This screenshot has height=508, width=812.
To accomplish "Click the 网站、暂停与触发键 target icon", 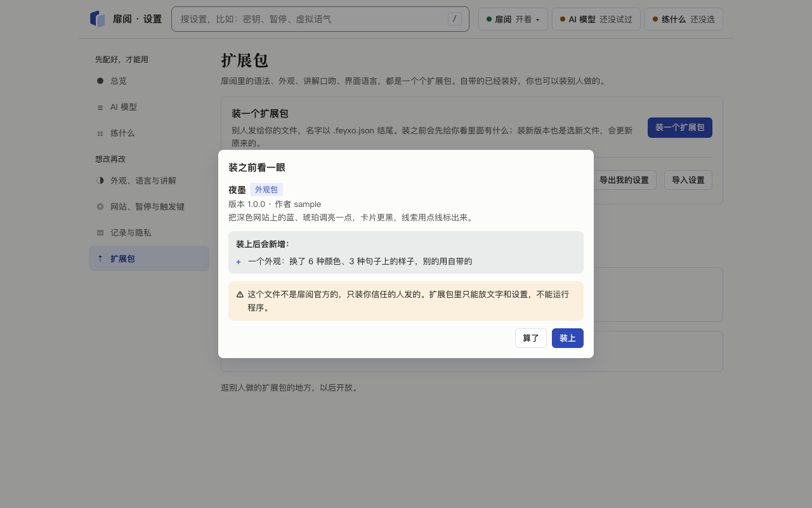I will (100, 206).
